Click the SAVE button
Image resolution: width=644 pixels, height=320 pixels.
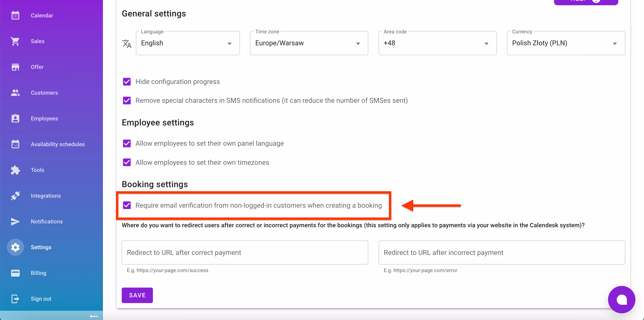(x=137, y=295)
